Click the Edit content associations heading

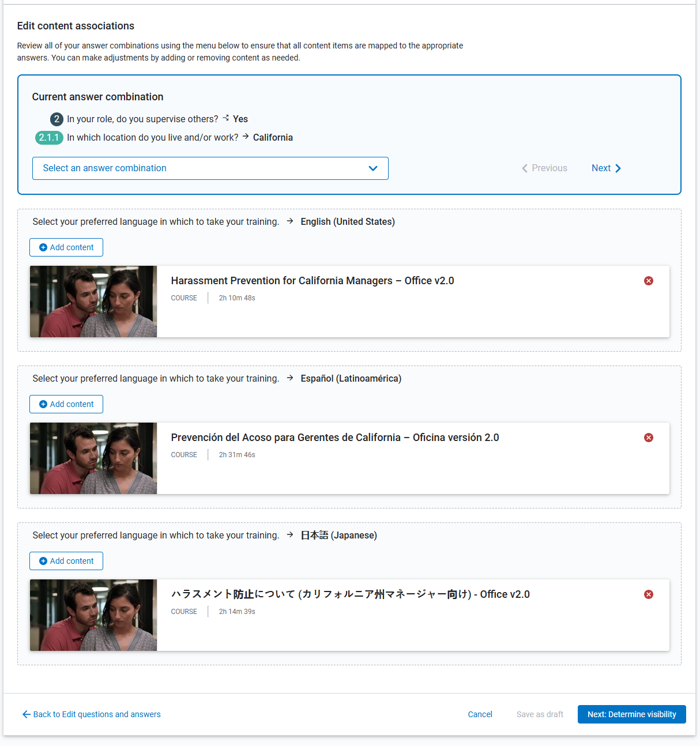coord(76,26)
